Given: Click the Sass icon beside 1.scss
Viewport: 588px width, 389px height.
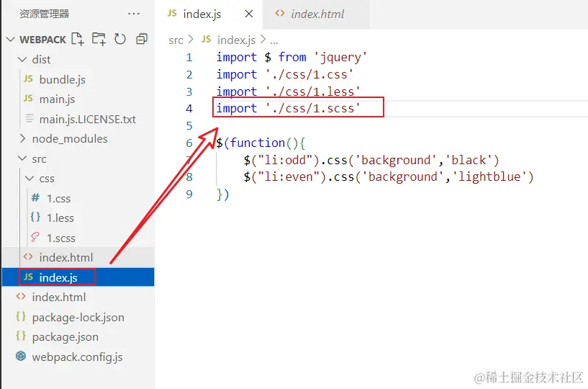Looking at the screenshot, I should point(35,237).
